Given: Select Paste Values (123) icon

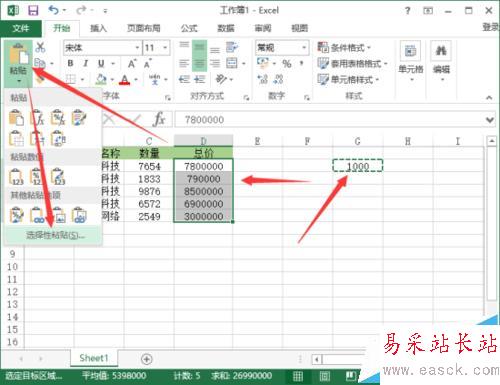Looking at the screenshot, I should [16, 177].
